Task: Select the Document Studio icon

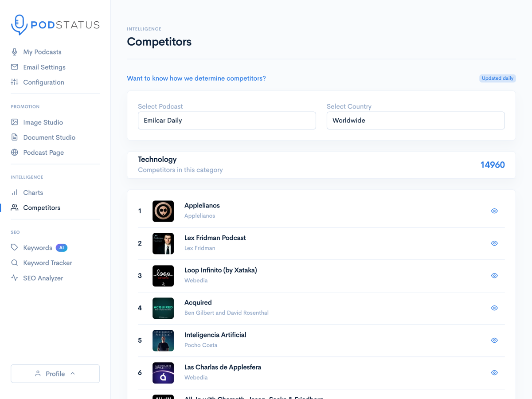Action: 15,137
